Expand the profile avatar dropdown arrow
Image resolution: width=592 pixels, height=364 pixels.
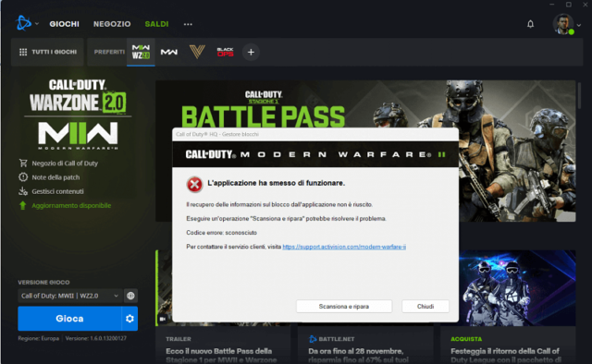pyautogui.click(x=578, y=25)
